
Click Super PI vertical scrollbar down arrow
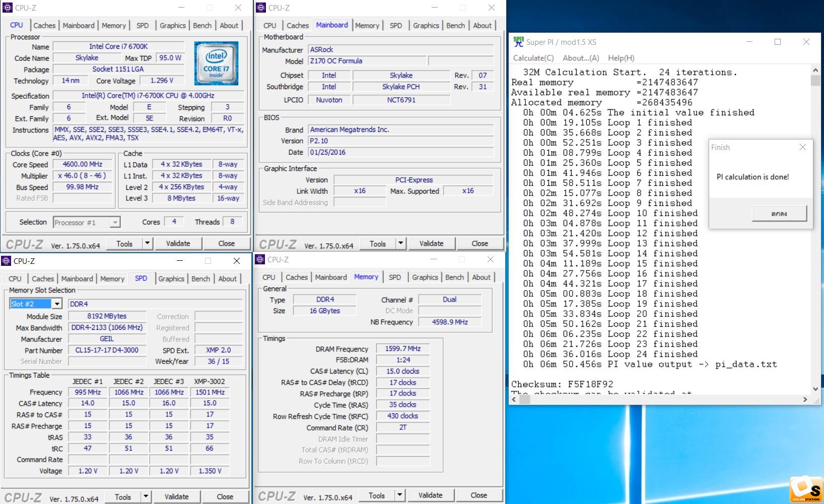pos(815,389)
